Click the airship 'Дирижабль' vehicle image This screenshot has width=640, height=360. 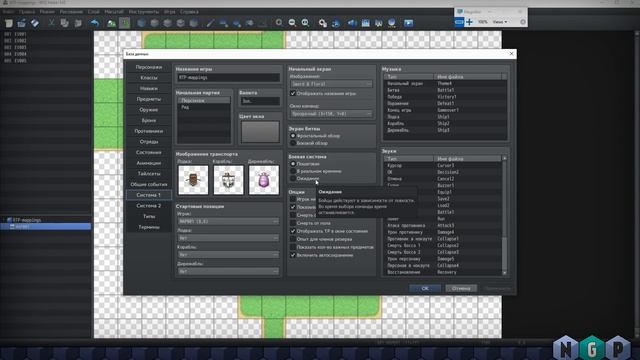click(x=264, y=180)
